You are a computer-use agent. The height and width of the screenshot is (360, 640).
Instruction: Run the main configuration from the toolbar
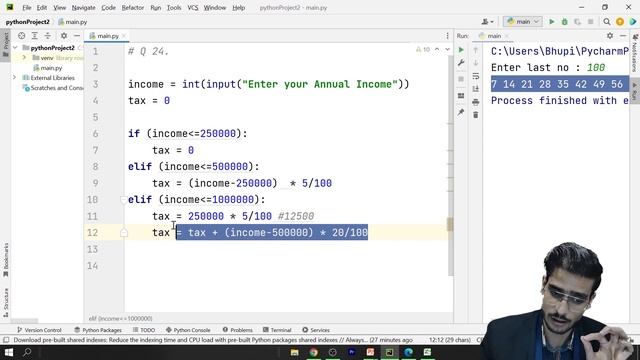point(551,22)
